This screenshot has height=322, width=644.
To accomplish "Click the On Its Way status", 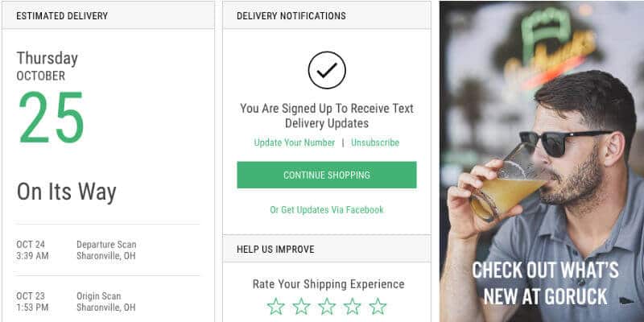I will click(67, 192).
